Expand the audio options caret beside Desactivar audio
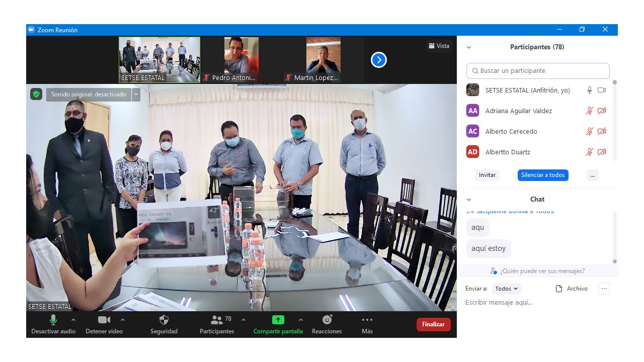 73,320
